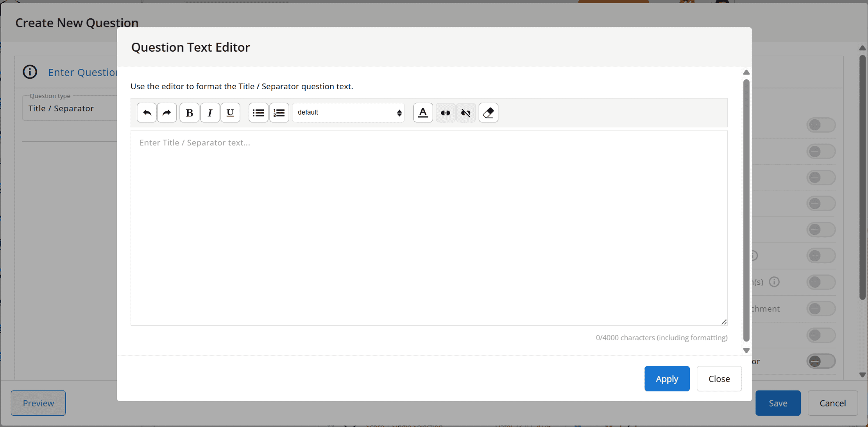Screen dimensions: 868x427
Task: Click the dialog scrollbar up arrow
Action: click(746, 72)
